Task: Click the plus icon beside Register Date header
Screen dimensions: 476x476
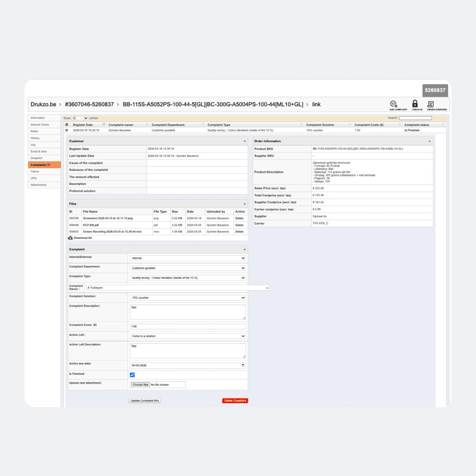Action: click(x=67, y=125)
